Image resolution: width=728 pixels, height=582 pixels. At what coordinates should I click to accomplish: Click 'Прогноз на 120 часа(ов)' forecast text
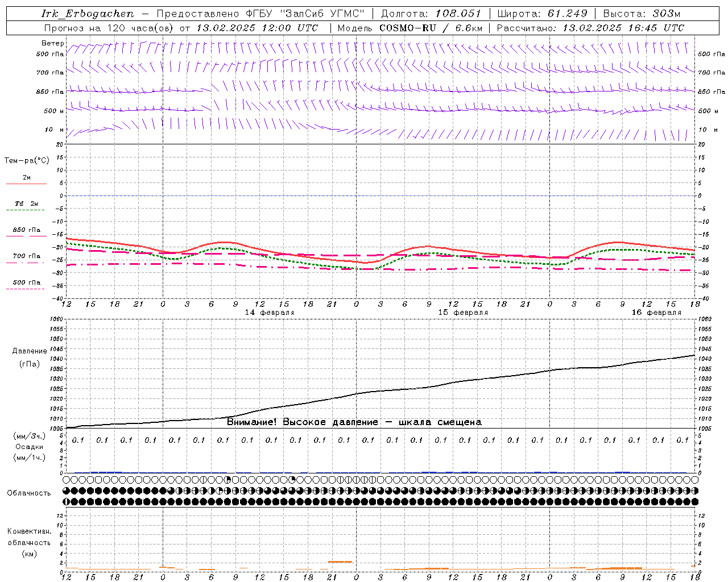109,28
